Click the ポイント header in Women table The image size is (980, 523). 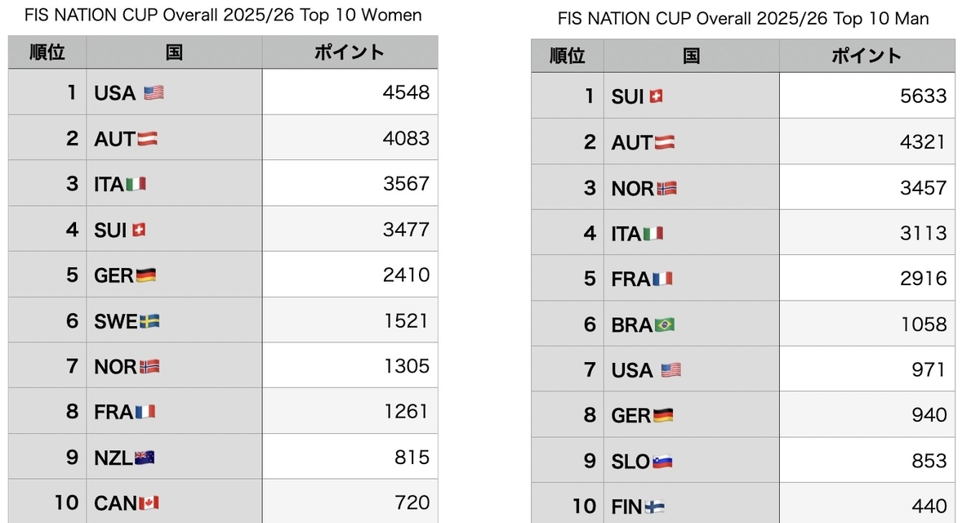[350, 52]
